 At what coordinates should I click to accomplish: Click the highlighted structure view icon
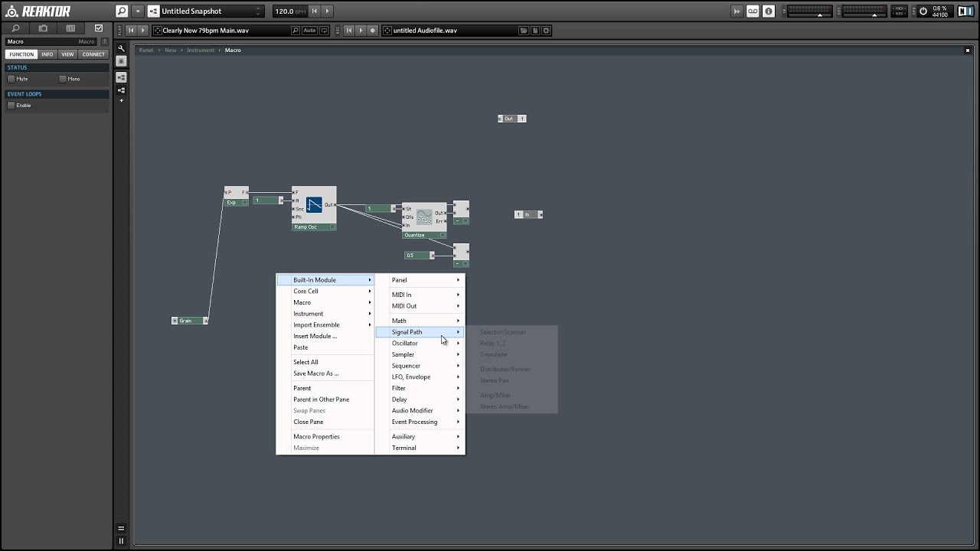[x=121, y=77]
